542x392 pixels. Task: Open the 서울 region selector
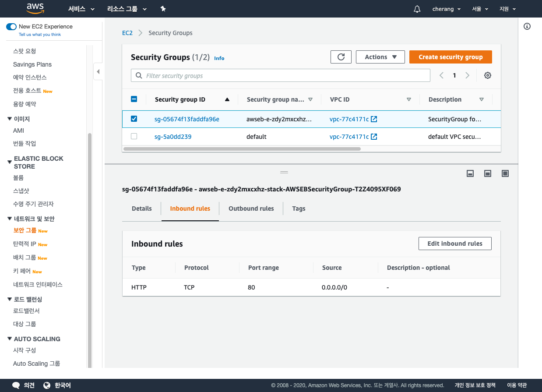480,9
